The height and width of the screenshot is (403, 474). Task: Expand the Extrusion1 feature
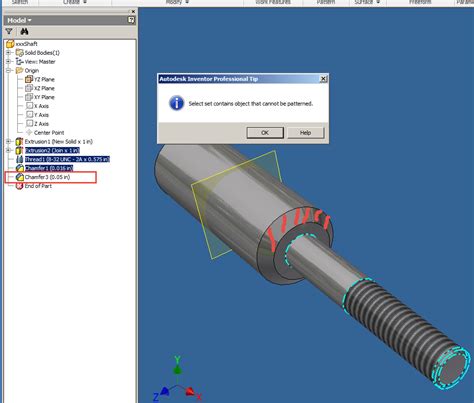coord(9,142)
